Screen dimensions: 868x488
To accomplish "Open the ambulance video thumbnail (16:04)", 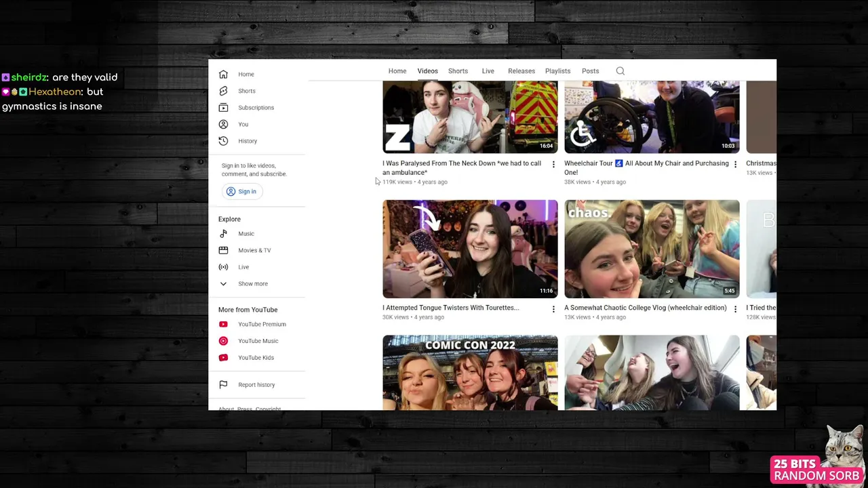I will [x=470, y=117].
